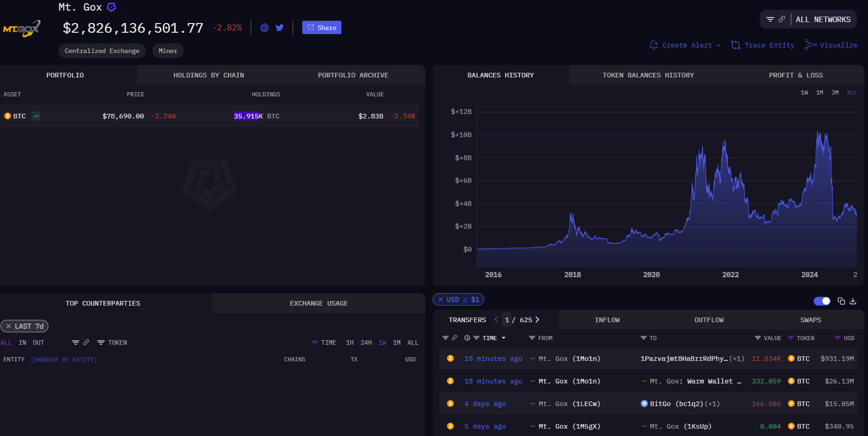
Task: Expand the TIME sort dropdown arrow
Action: pyautogui.click(x=504, y=338)
